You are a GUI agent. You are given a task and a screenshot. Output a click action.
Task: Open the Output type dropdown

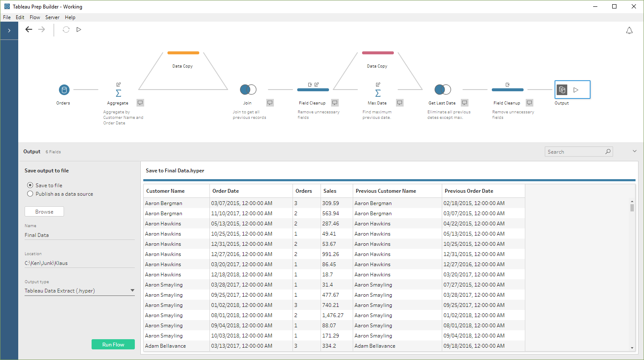coord(80,291)
